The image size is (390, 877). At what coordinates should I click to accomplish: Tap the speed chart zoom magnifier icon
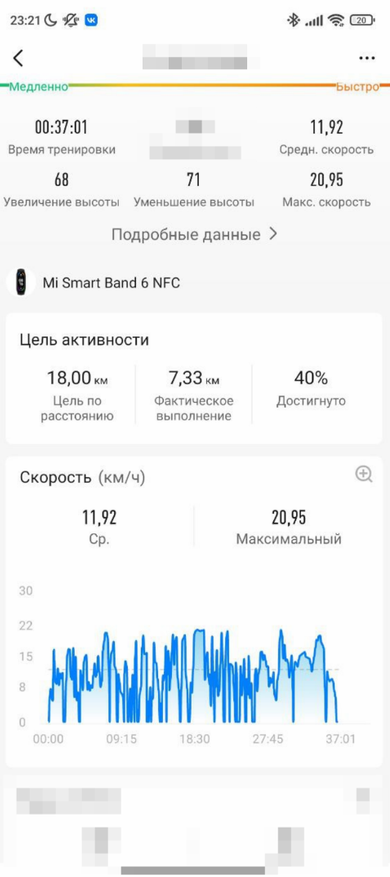point(364,474)
